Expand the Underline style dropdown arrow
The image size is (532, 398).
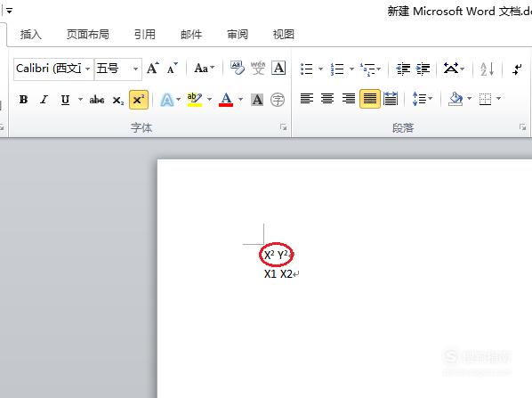(80, 100)
